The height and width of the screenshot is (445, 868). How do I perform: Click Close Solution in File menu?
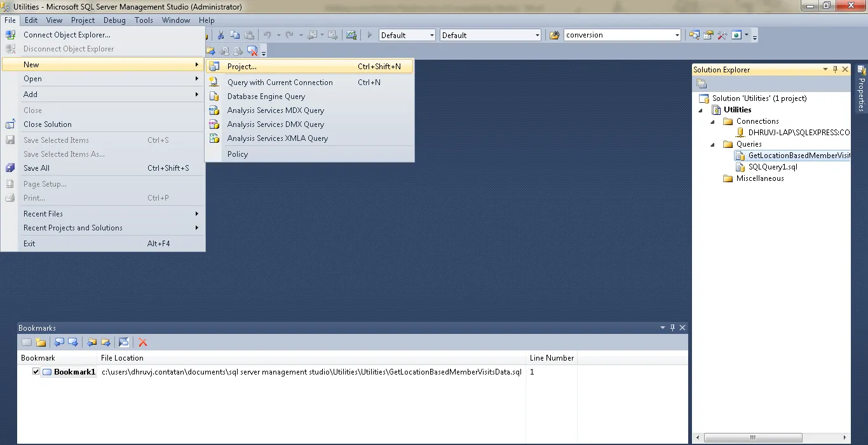coord(102,124)
